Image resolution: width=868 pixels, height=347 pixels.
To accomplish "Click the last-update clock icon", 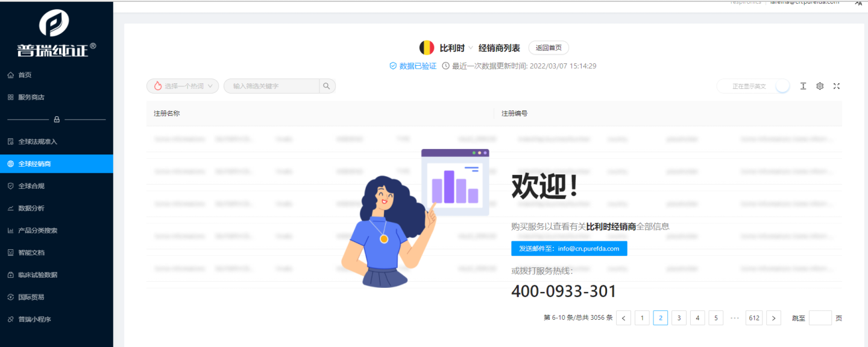I will tap(445, 66).
